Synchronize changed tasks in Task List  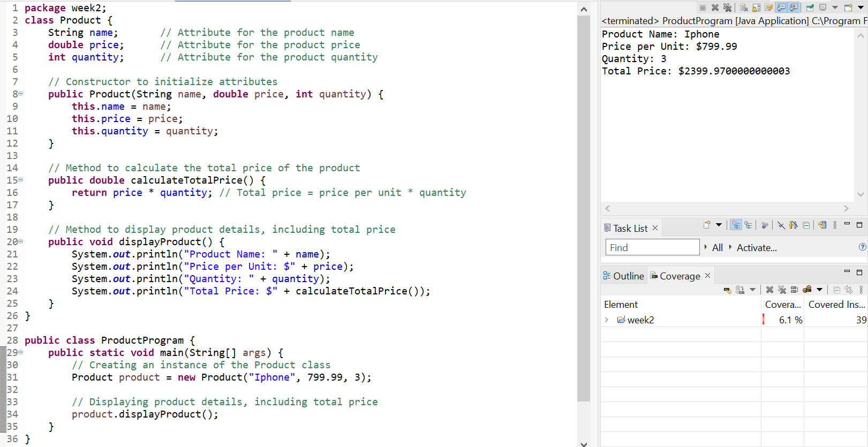coord(822,225)
